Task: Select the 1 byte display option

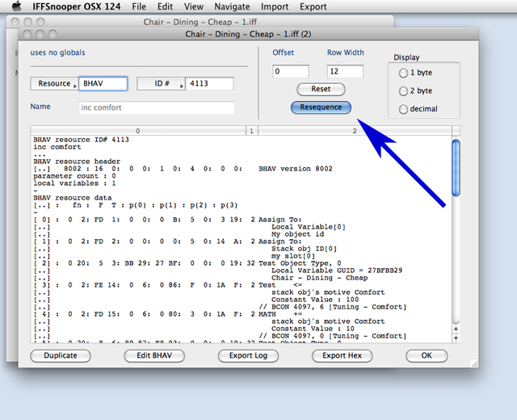Action: [x=402, y=73]
